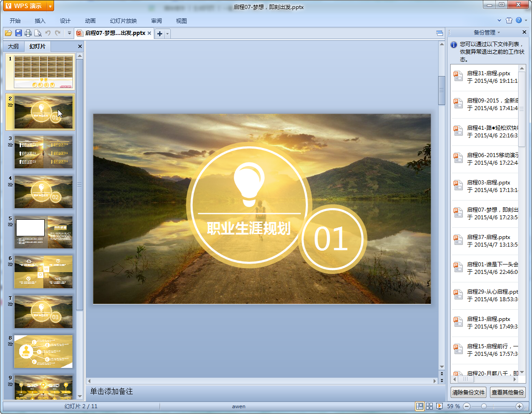The image size is (532, 414).
Task: Click the WPS 演示 logo button
Action: [x=25, y=6]
